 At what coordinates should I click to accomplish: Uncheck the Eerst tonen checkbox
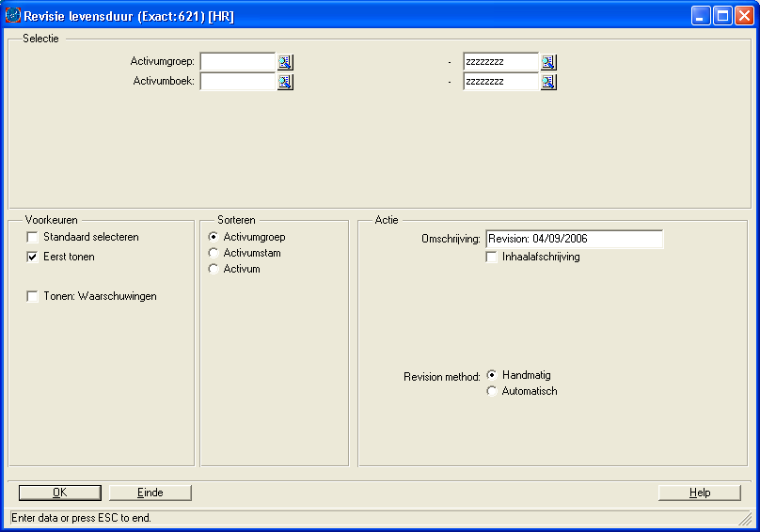[33, 257]
